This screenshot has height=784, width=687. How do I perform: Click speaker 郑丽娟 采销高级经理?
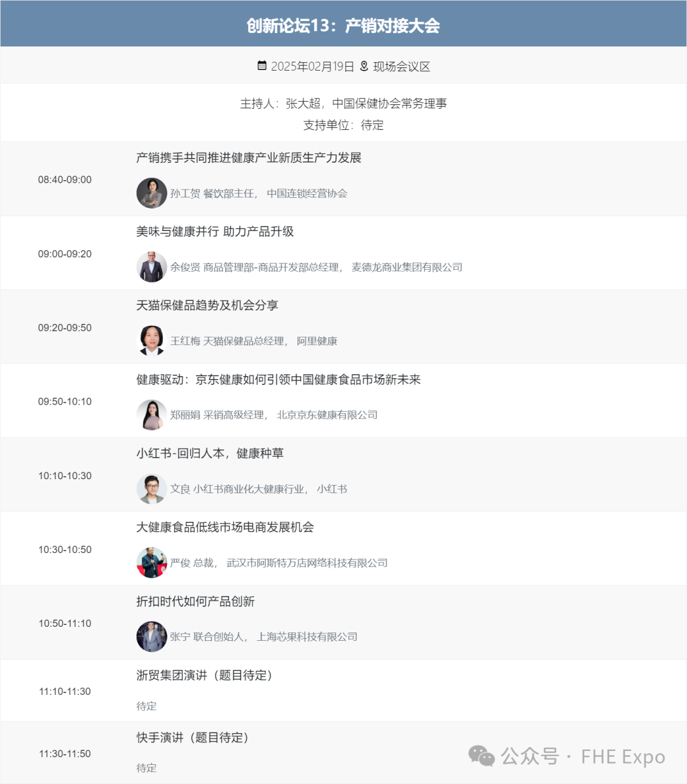(219, 415)
